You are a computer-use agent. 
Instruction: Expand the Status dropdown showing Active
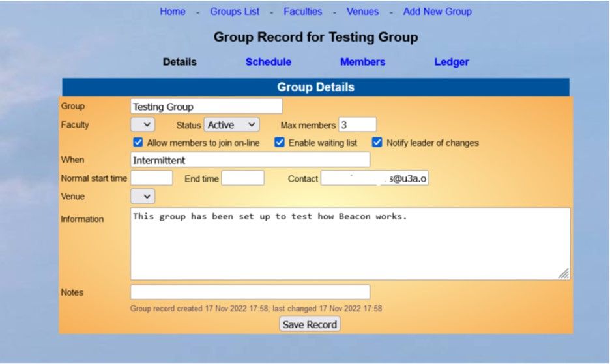click(231, 124)
